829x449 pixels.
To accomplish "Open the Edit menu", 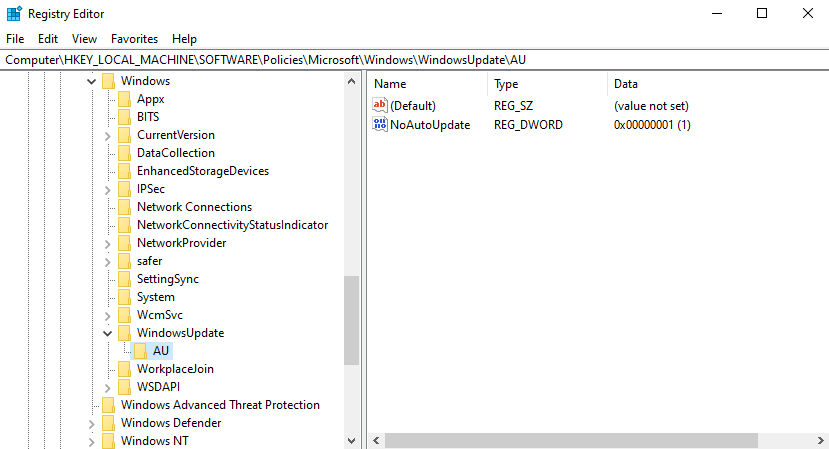I will click(48, 39).
